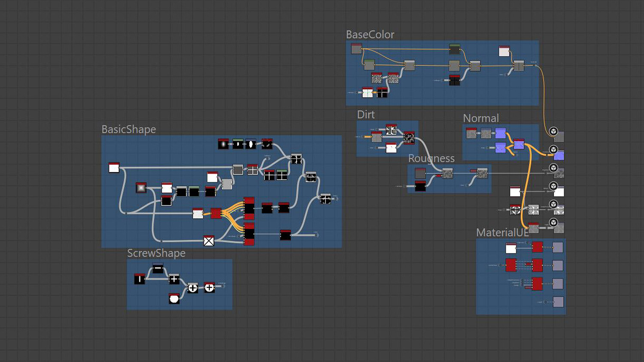This screenshot has width=644, height=362.
Task: Select the green-headed narrow slit node in BasicShape
Action: [238, 144]
